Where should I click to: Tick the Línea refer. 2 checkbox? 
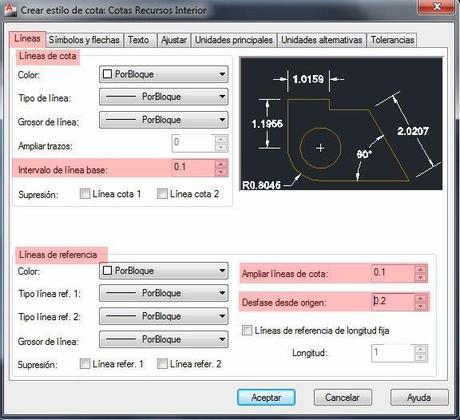162,364
